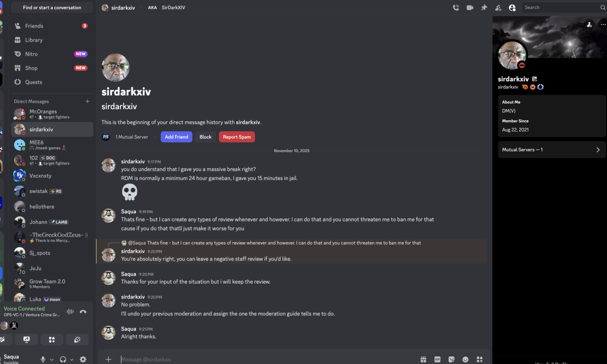Open pinned messages
This screenshot has width=607, height=364.
coord(484,8)
